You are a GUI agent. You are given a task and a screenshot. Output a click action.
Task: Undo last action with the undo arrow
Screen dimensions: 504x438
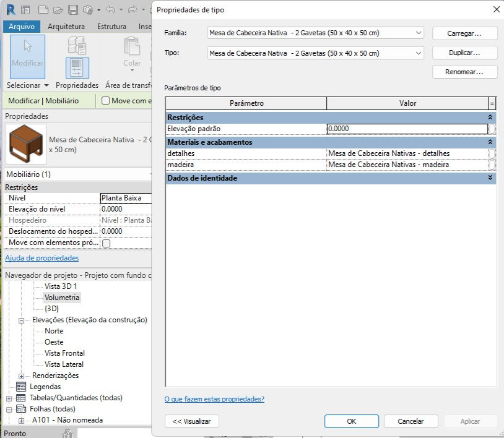[x=110, y=10]
